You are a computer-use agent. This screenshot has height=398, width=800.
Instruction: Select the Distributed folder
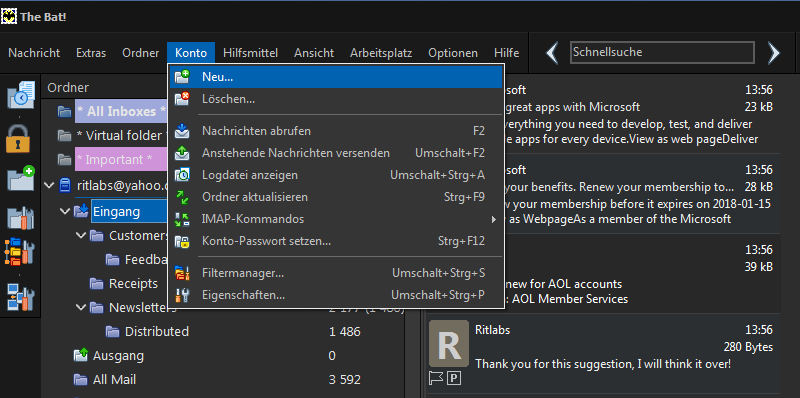coord(157,332)
